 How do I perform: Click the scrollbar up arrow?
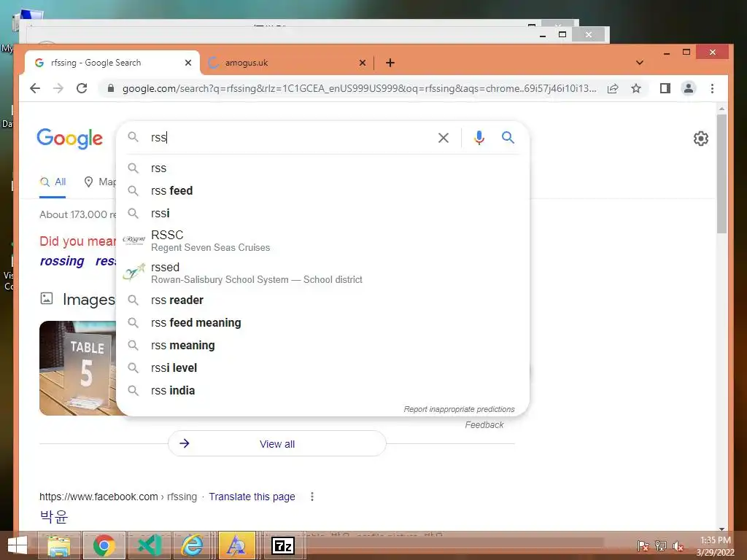tap(721, 109)
